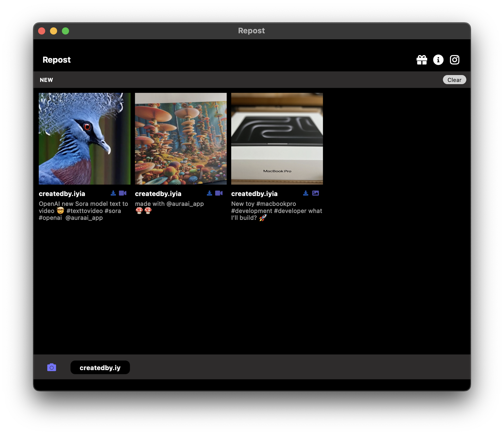
Task: Click createdby.iyia username above Sora caption
Action: [62, 194]
